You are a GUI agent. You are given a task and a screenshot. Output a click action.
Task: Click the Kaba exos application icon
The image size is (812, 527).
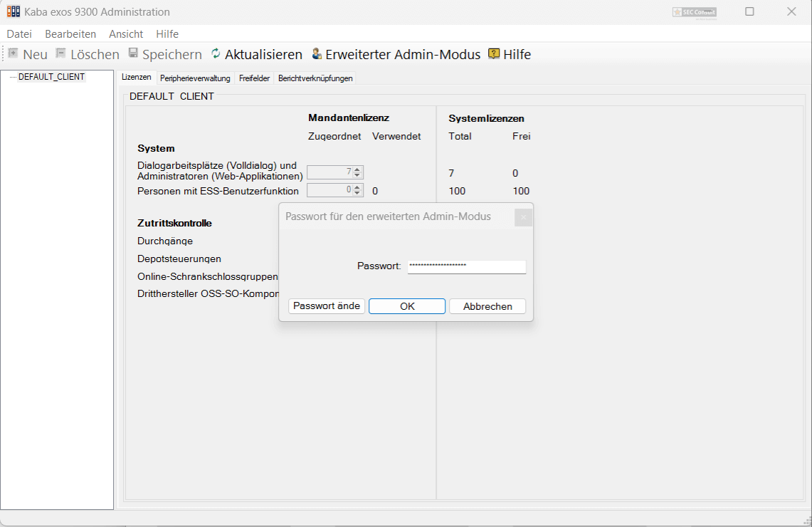pos(14,11)
